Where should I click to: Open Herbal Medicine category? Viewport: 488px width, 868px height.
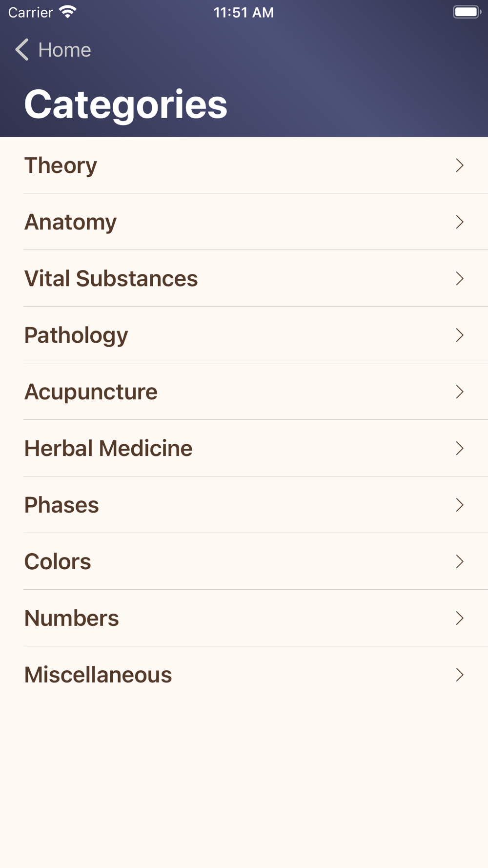(244, 449)
